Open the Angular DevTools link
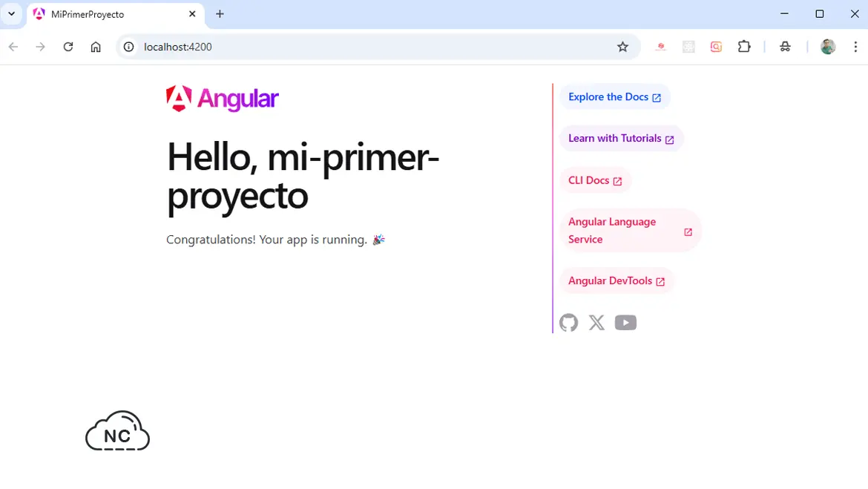Screen dimensions: 868x489 pyautogui.click(x=616, y=280)
